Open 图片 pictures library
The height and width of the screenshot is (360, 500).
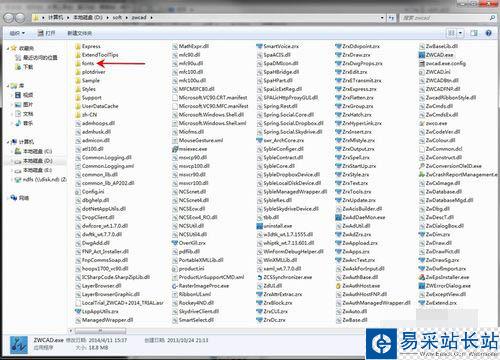pyautogui.click(x=24, y=104)
